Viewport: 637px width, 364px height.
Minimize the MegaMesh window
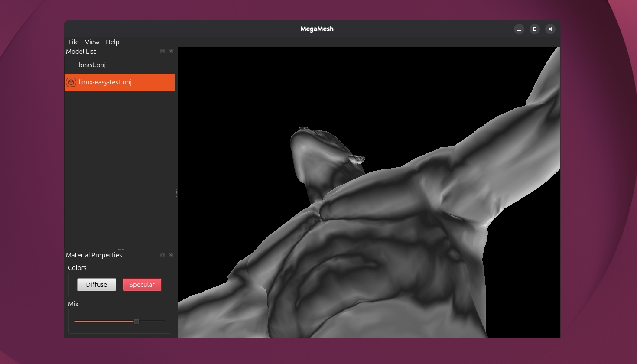[519, 29]
